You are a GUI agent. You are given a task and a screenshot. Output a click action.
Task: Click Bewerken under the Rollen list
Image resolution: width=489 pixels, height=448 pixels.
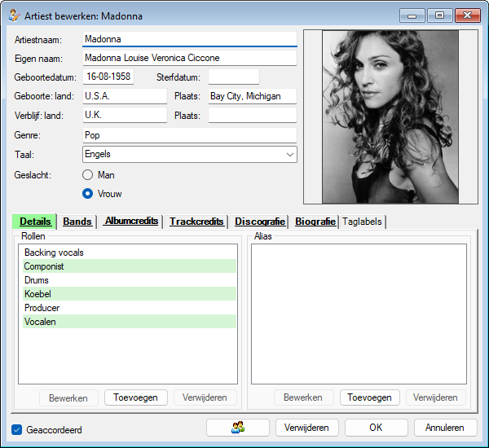click(x=68, y=397)
